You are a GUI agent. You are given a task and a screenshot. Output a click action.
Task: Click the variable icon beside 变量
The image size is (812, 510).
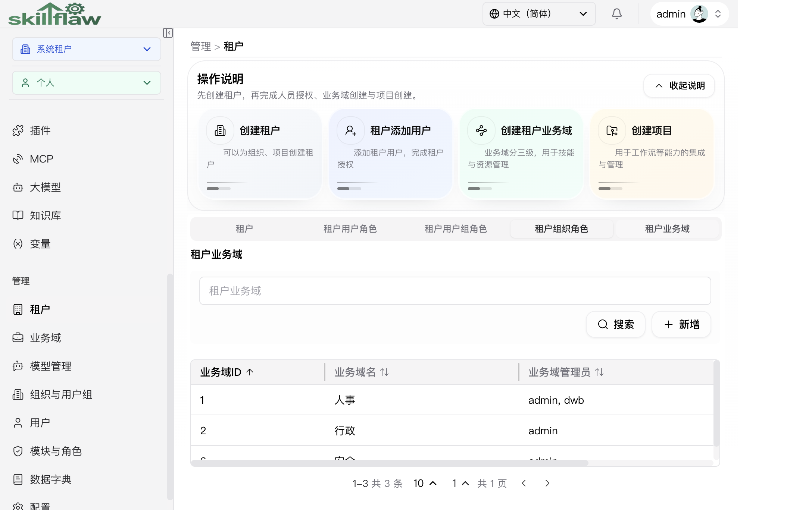[18, 244]
